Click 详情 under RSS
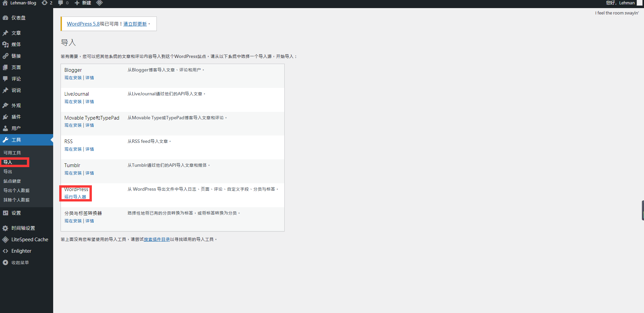The height and width of the screenshot is (313, 644). pos(90,149)
